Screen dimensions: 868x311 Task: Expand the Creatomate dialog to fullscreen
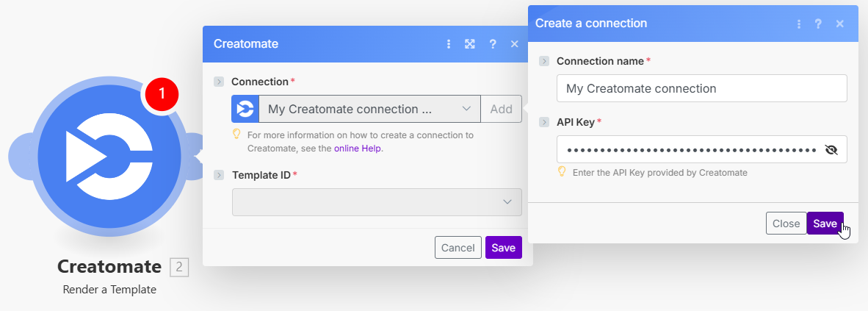tap(470, 44)
